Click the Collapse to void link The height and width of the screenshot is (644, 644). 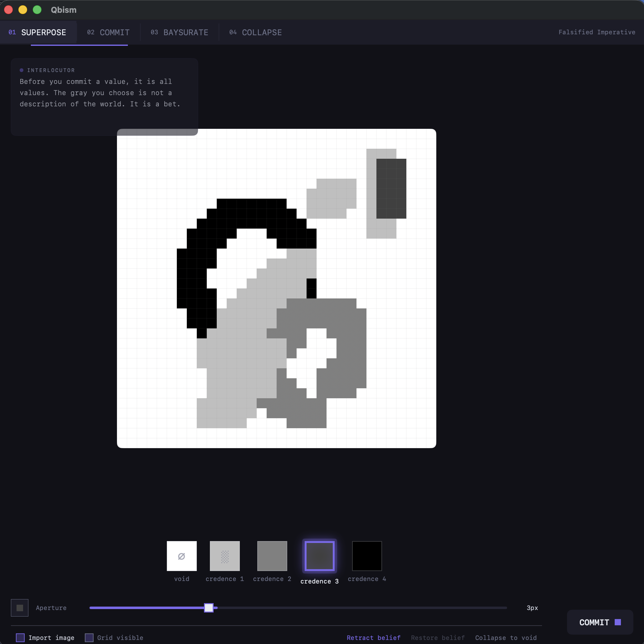(506, 637)
